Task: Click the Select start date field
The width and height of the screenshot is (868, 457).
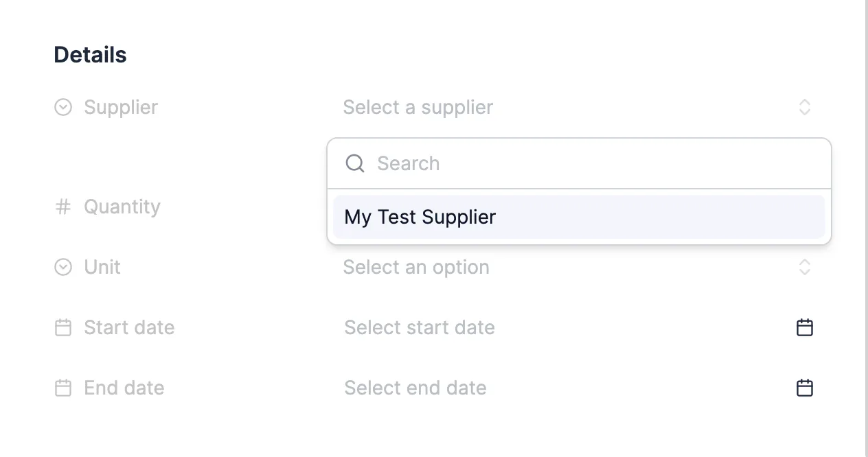Action: point(578,327)
